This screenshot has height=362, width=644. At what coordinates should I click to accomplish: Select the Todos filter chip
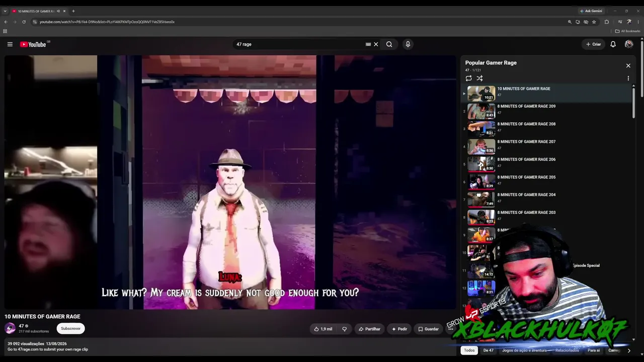click(x=469, y=350)
